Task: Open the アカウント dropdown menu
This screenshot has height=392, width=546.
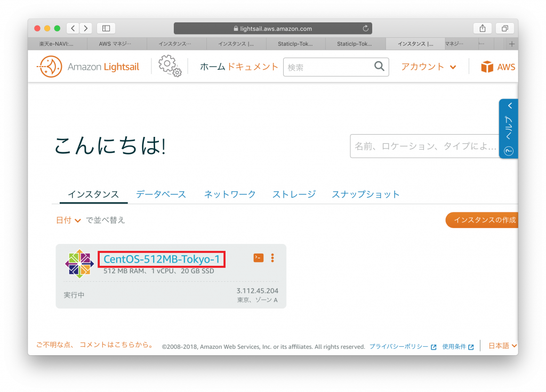Action: [x=429, y=67]
